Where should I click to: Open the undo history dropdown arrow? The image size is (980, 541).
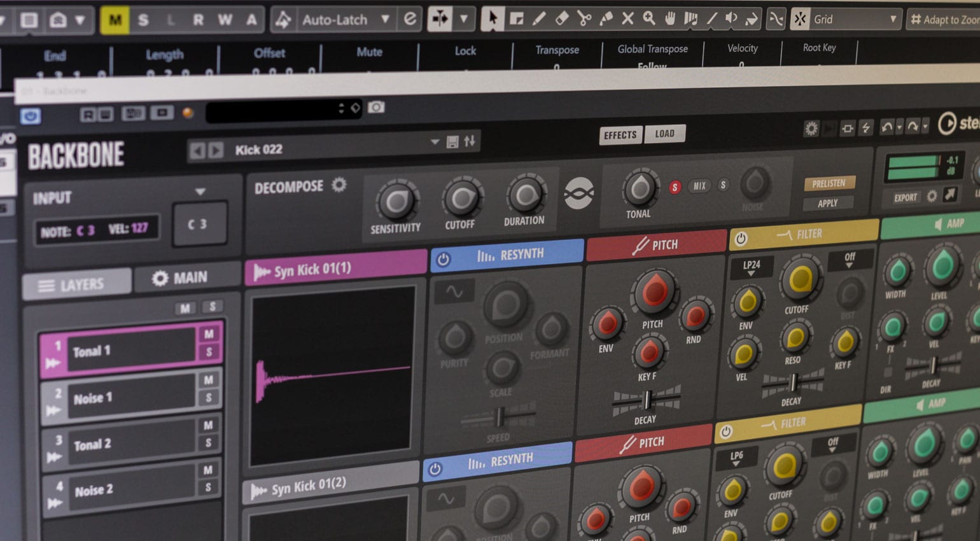click(899, 127)
